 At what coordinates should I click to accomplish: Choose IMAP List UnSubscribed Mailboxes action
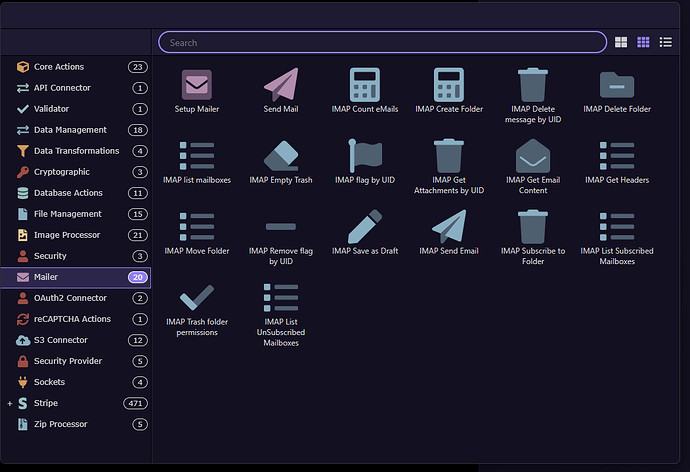tap(281, 315)
